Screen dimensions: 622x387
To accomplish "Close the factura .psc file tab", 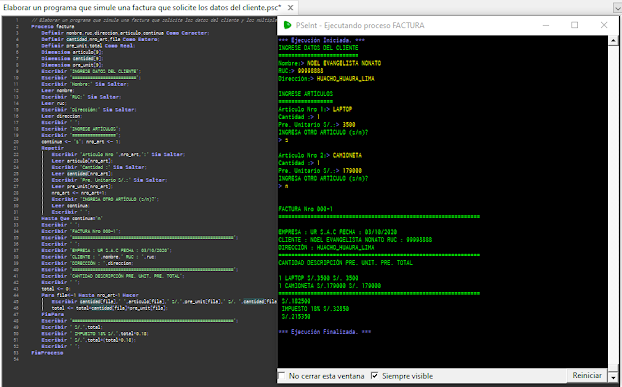I will tap(290, 8).
